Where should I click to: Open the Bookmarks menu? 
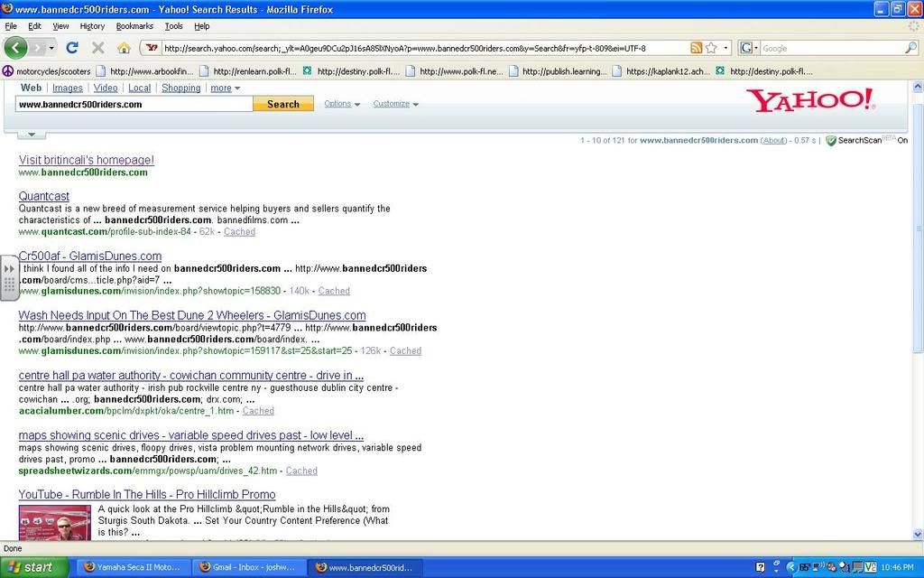134,26
